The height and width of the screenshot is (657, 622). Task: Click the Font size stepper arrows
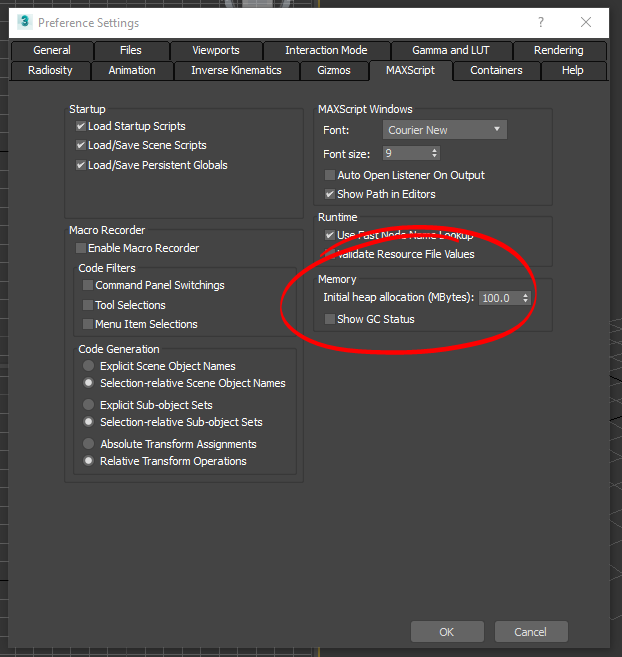click(435, 153)
